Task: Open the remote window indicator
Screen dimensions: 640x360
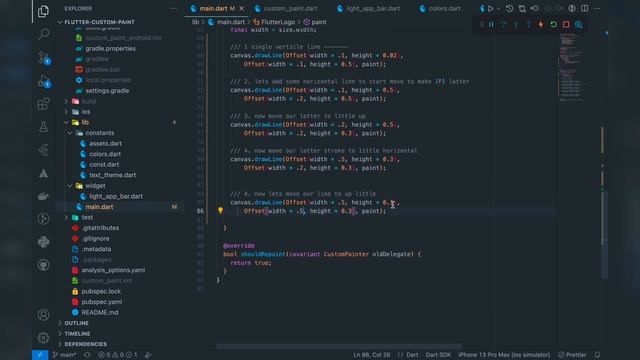Action: [x=40, y=355]
